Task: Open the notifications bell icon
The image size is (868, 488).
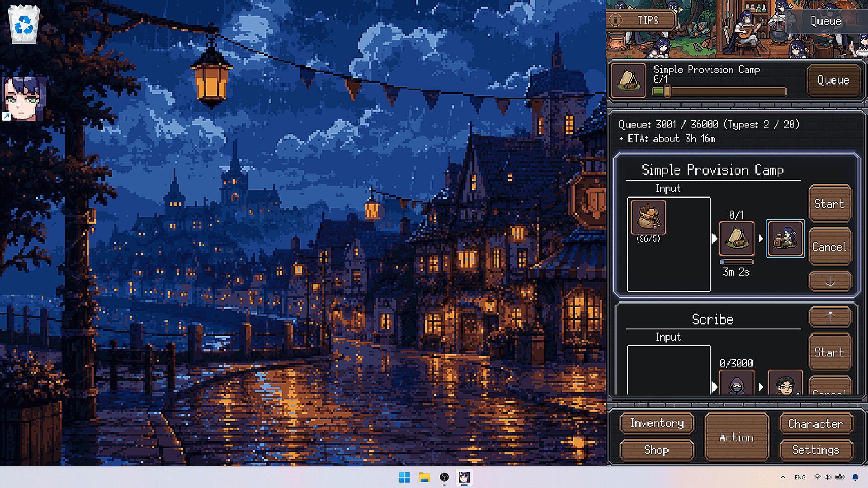Action: 855,477
